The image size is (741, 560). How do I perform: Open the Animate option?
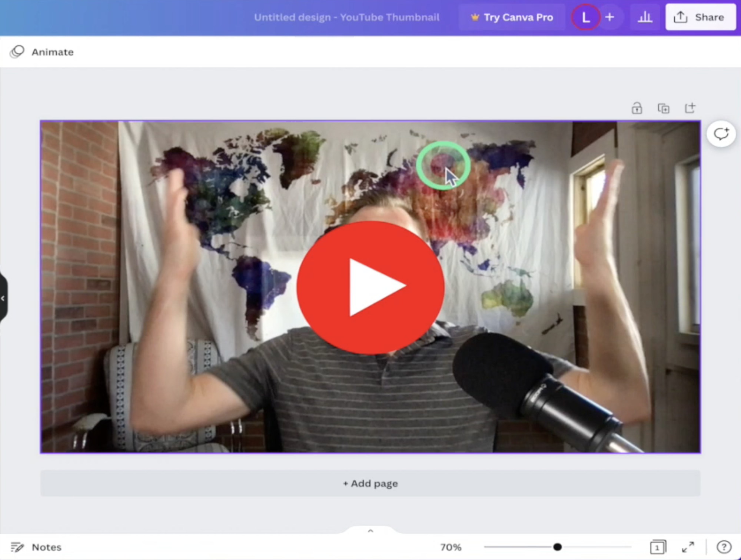pos(42,52)
